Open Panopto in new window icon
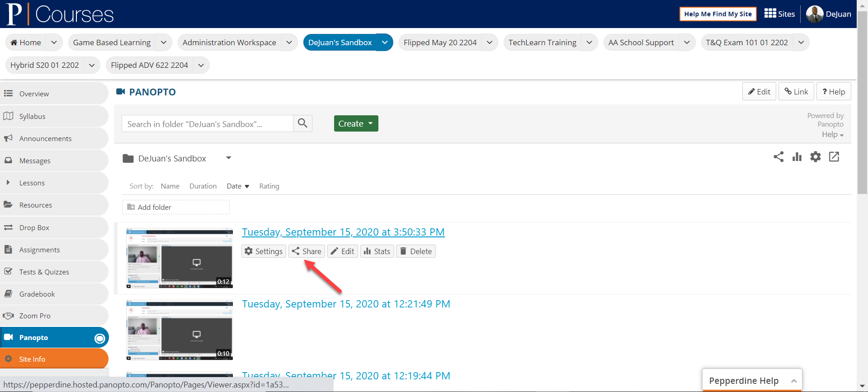Screen dimensions: 868x392 coord(834,157)
